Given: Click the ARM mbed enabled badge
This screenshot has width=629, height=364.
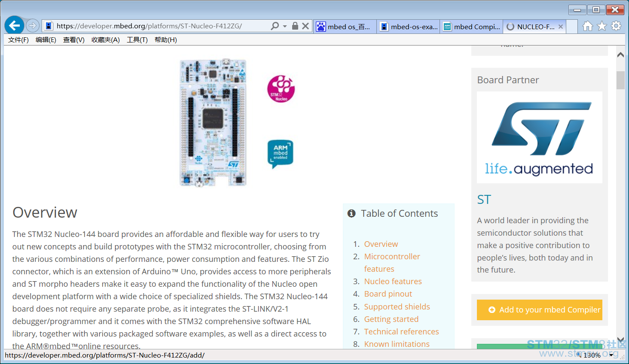Looking at the screenshot, I should pos(280,154).
